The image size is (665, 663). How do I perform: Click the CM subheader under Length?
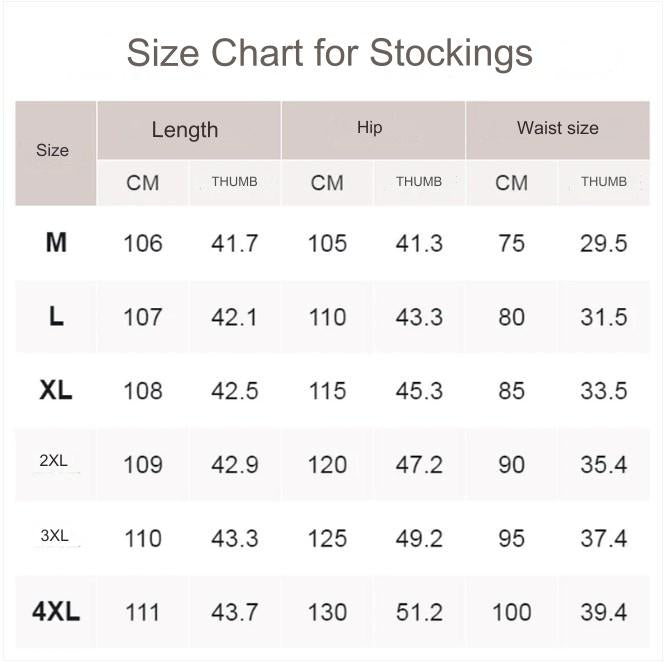[143, 183]
